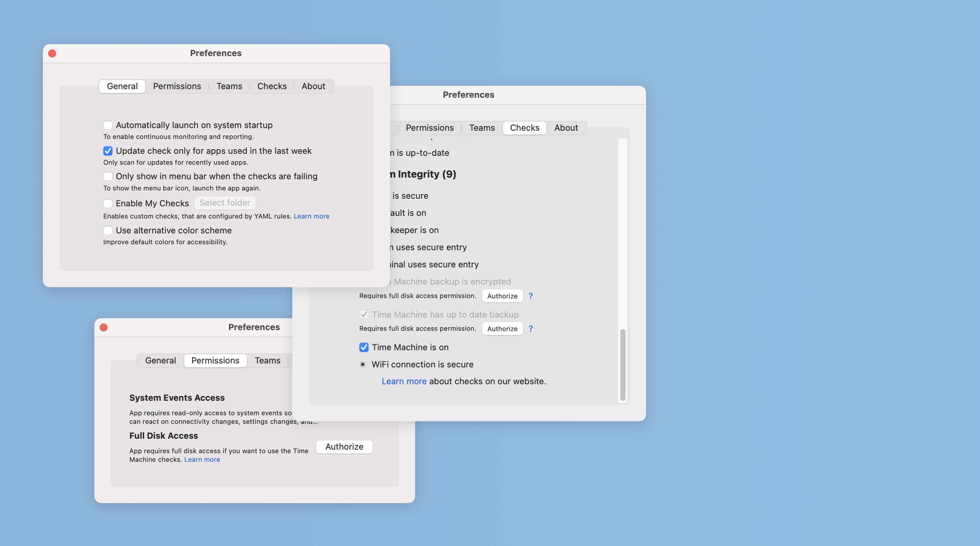Click the help icon beside the encrypted backup Authorize button
This screenshot has width=980, height=546.
531,296
